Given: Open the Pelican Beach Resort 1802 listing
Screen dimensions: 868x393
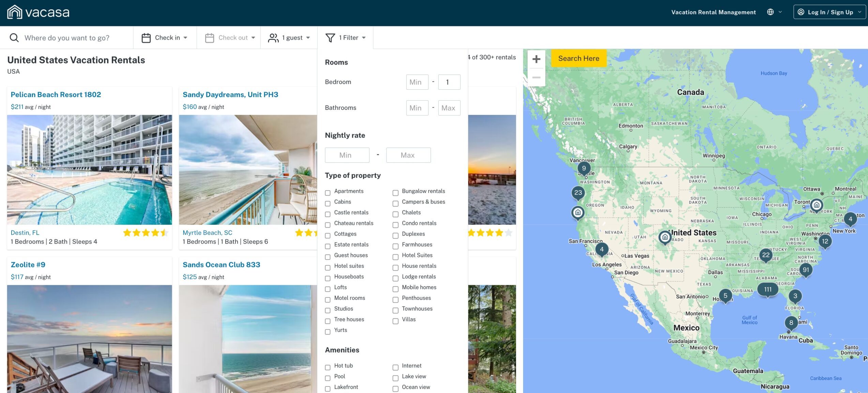Looking at the screenshot, I should pos(56,94).
